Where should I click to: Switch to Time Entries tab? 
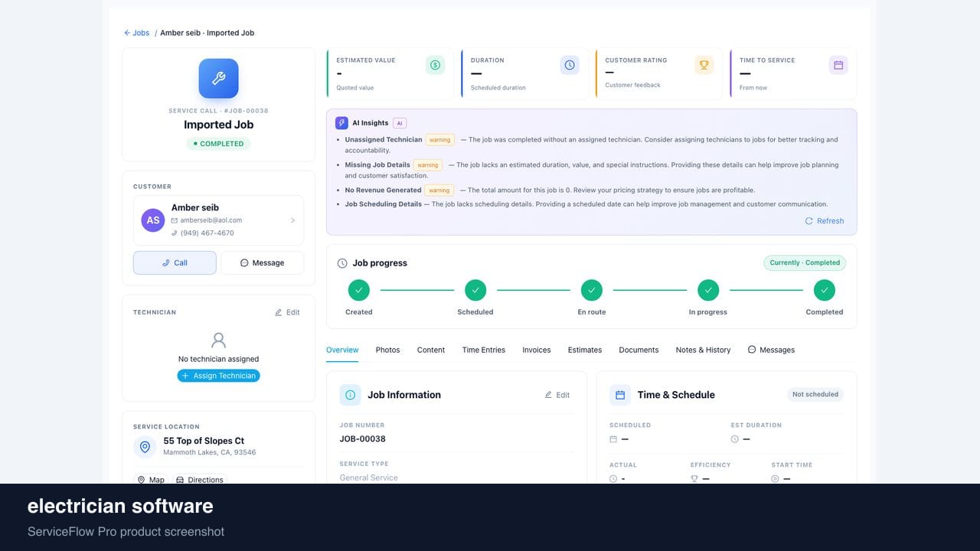click(484, 350)
